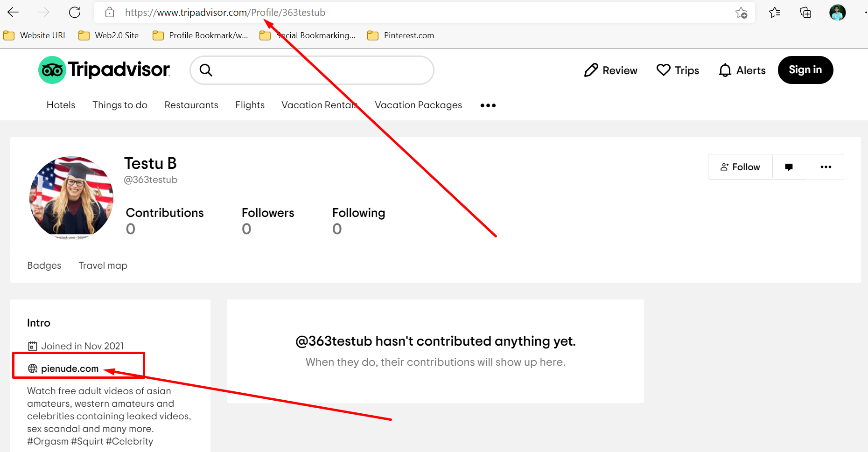Open the Pinterest.com bookmark folder
Viewport: 868px width, 452px height.
click(401, 35)
